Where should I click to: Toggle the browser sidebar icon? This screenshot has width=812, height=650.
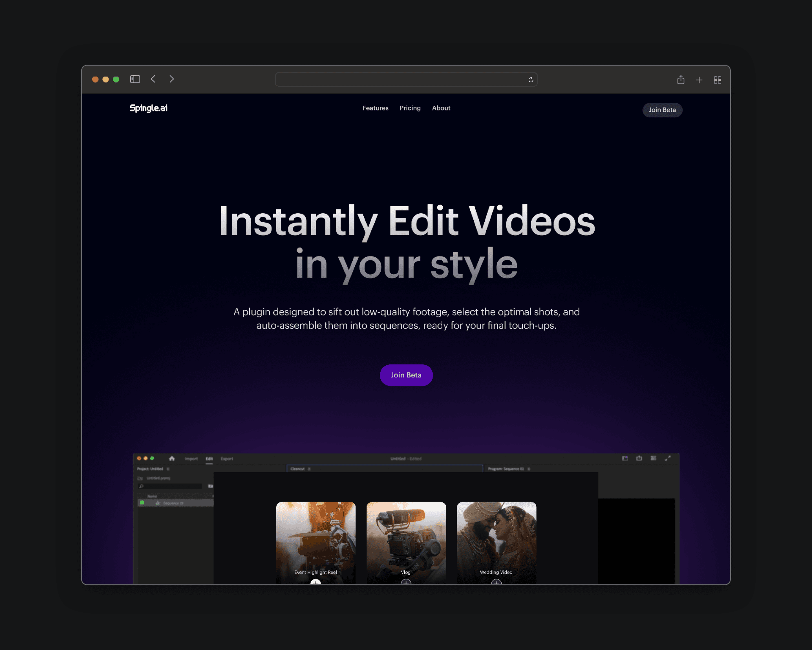point(135,79)
